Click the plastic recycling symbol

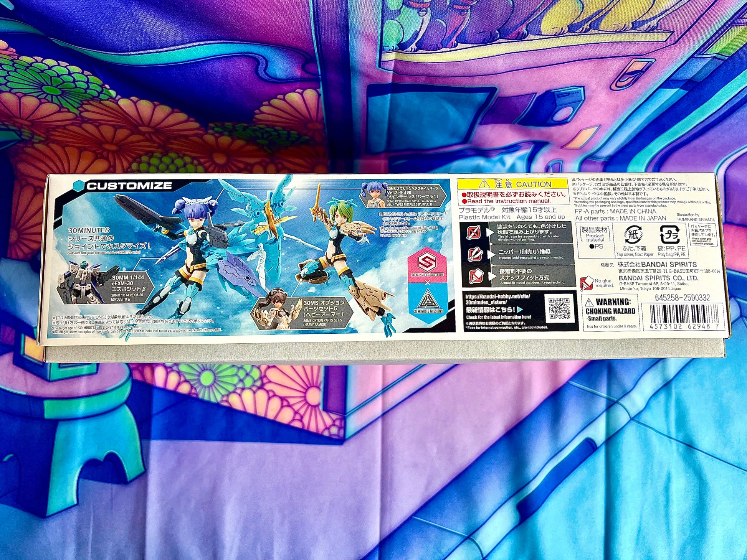click(670, 235)
